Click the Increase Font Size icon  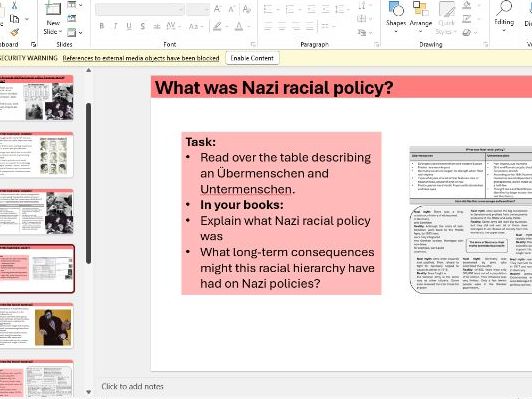coord(217,9)
